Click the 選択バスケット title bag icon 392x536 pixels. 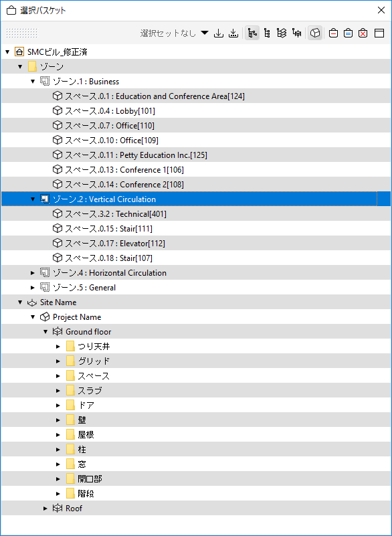(11, 10)
